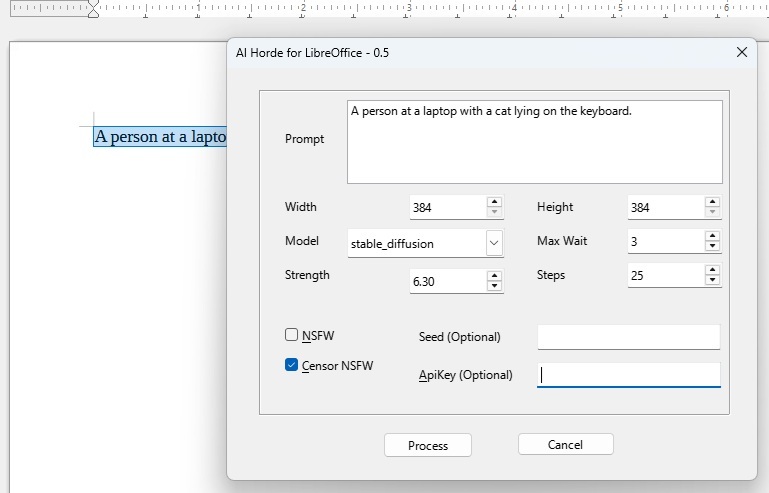Focus the Max Wait value field
Image resolution: width=769 pixels, height=493 pixels.
pos(666,241)
